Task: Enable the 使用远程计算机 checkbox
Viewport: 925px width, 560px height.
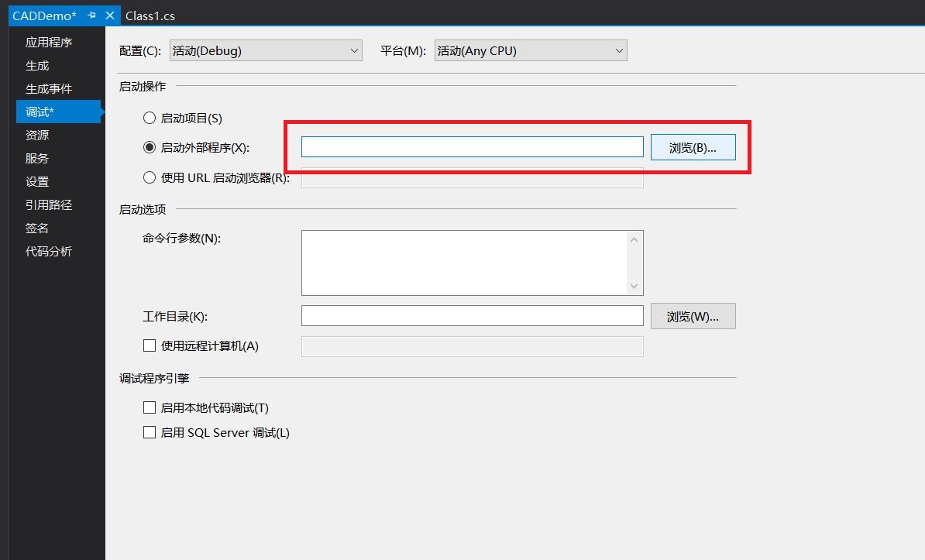Action: (x=150, y=345)
